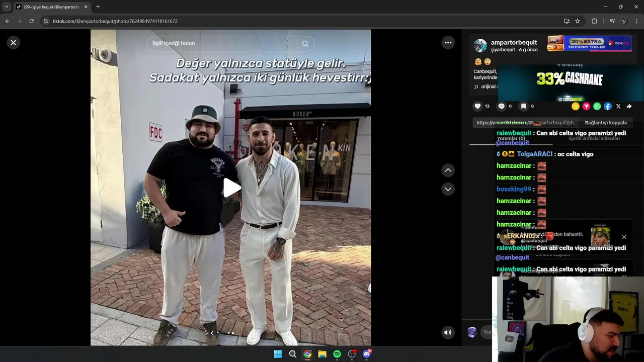Click in the comment input box
Screen dimensions: 644x362
486,332
